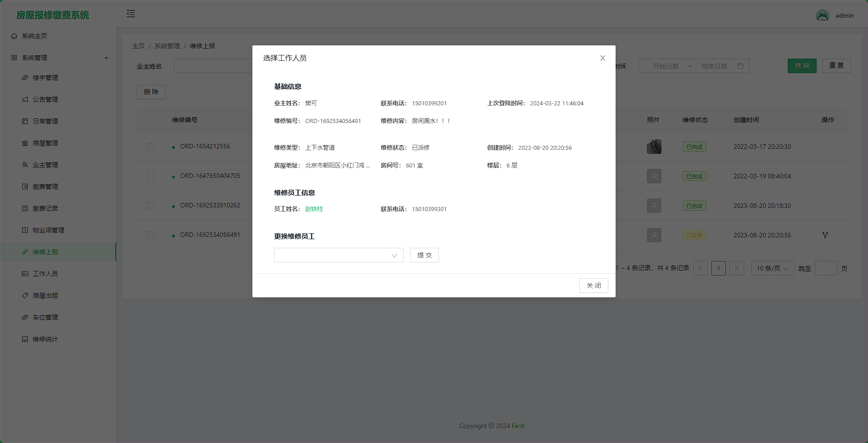Open the 缴费记录 menu item

pos(58,208)
